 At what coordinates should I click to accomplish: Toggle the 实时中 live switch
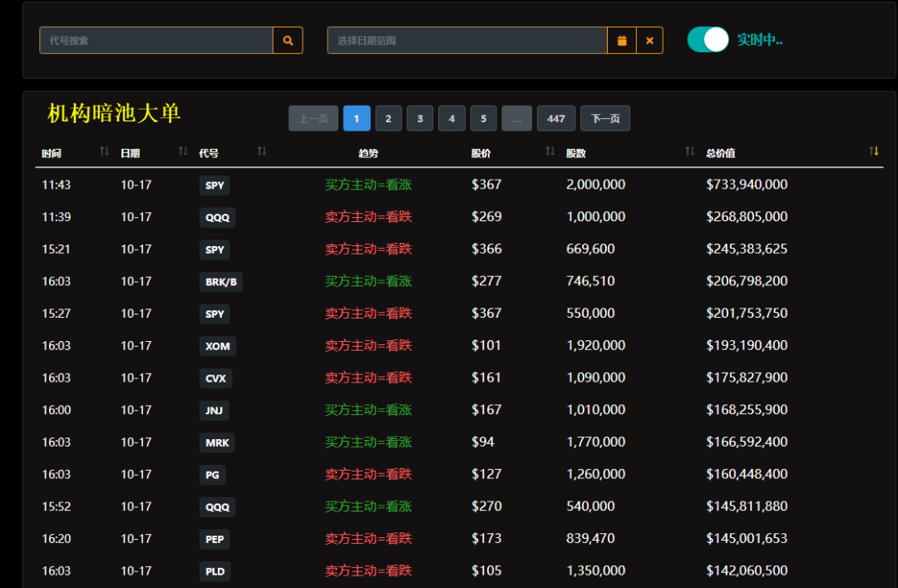pos(708,40)
